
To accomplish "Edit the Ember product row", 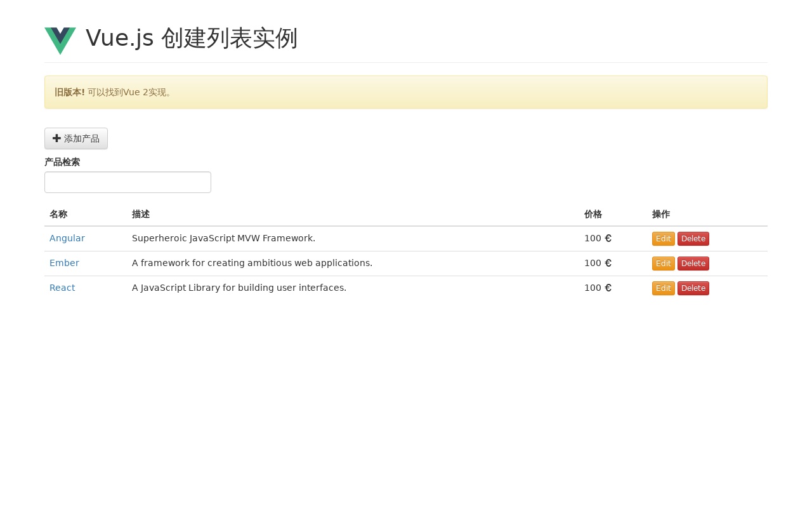I will pyautogui.click(x=664, y=264).
